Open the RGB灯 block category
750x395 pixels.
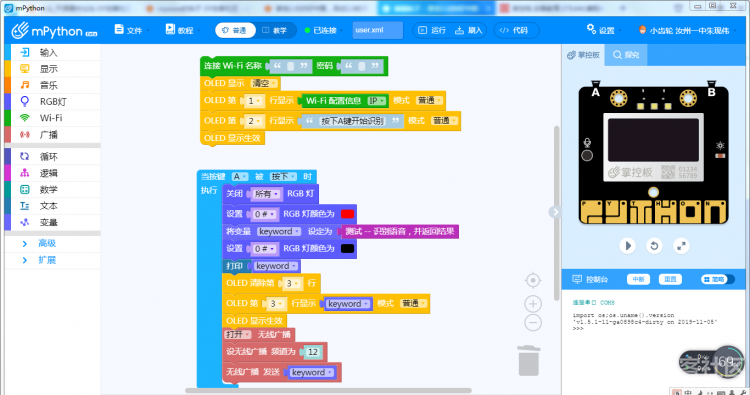point(53,101)
